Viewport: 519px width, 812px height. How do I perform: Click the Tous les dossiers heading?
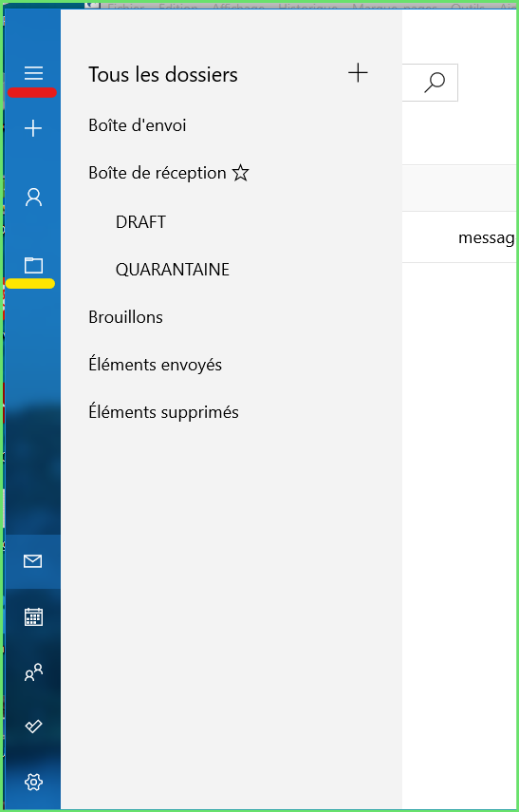[163, 75]
